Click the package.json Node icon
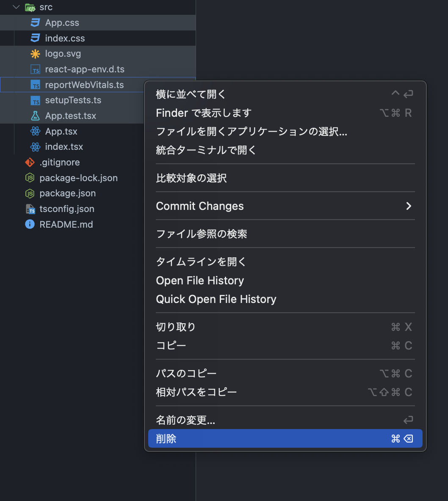The width and height of the screenshot is (448, 501). [30, 193]
